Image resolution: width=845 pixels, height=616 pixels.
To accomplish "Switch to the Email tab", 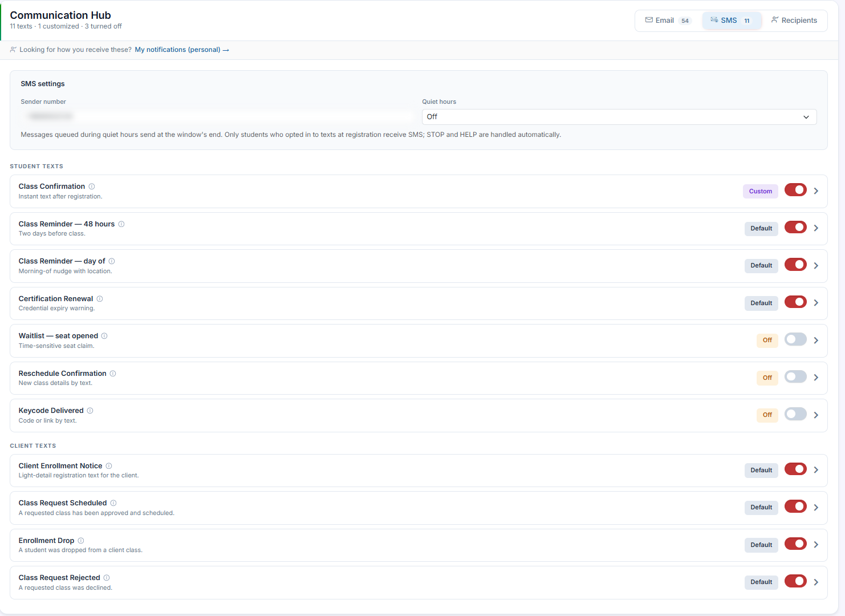I will pyautogui.click(x=668, y=21).
